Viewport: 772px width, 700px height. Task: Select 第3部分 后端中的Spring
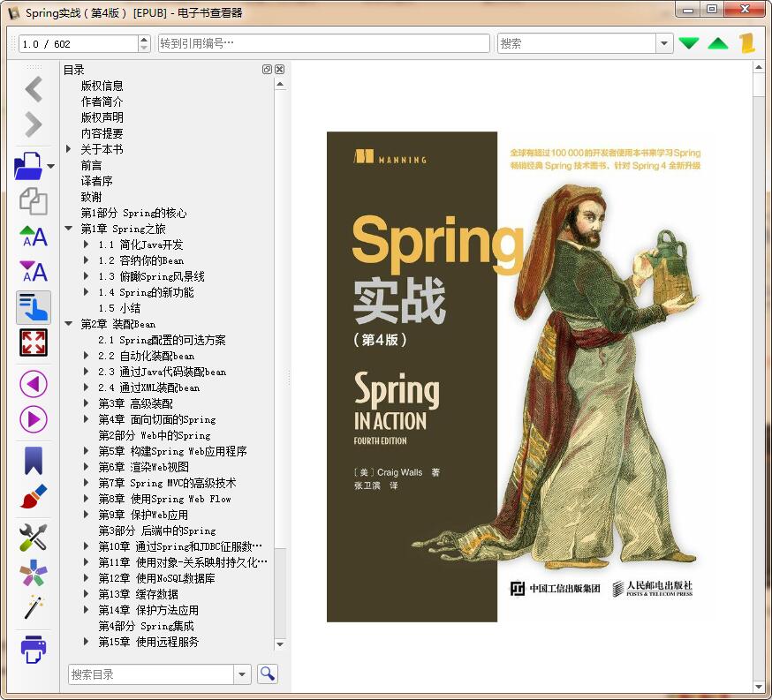click(157, 531)
